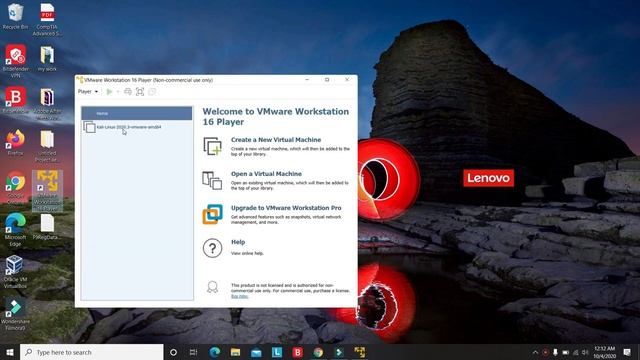The image size is (640, 360).
Task: Click Open a Virtual Machine link
Action: (266, 174)
